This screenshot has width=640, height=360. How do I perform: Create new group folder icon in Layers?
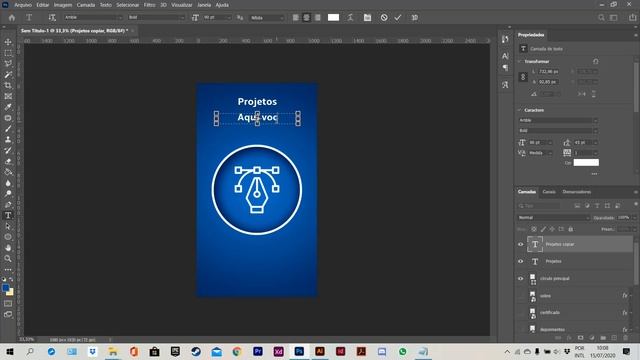click(x=603, y=338)
